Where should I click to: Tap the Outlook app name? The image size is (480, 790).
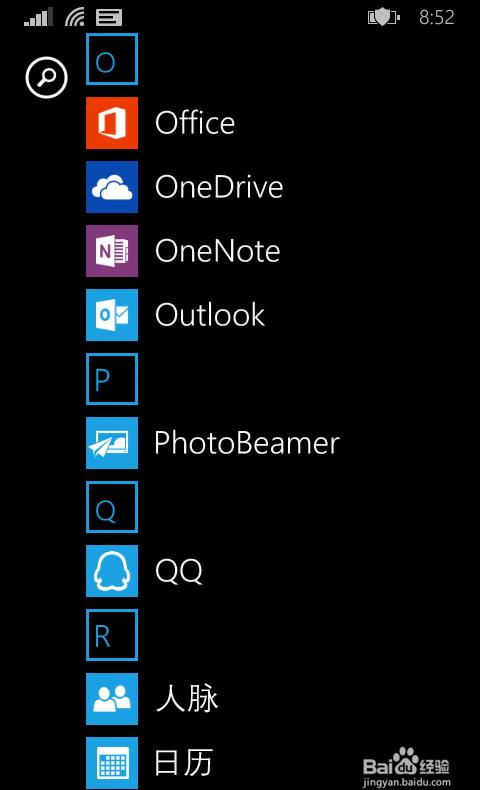point(210,315)
